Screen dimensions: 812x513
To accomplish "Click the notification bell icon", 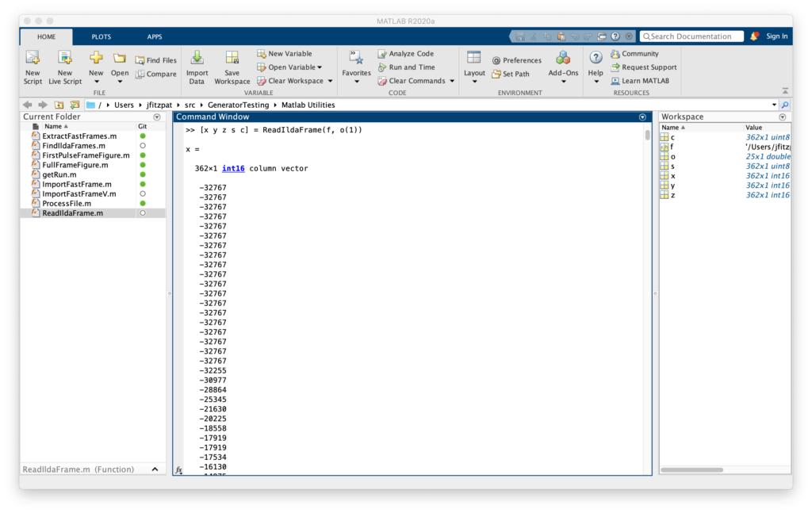I will pyautogui.click(x=754, y=36).
